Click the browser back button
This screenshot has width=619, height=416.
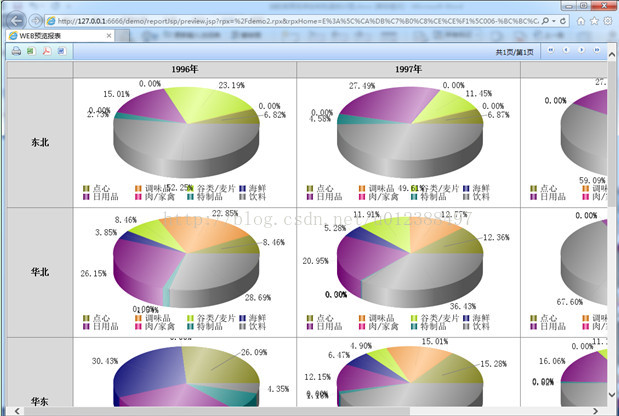pos(16,21)
